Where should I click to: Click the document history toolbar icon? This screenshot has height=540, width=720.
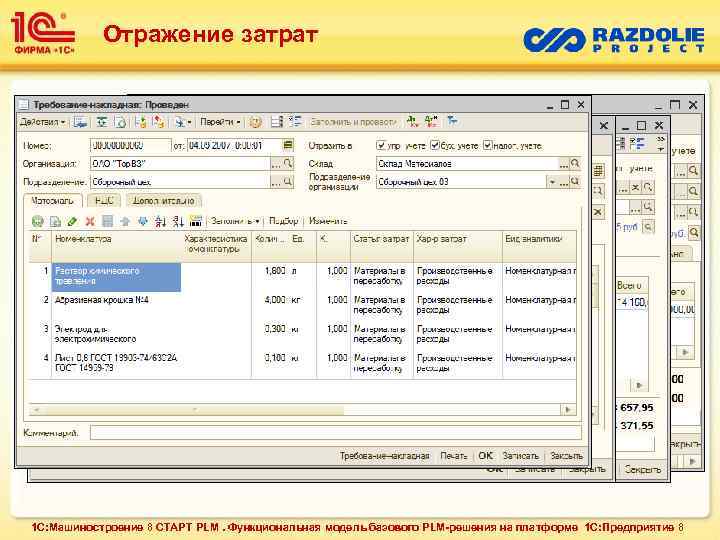(x=120, y=122)
